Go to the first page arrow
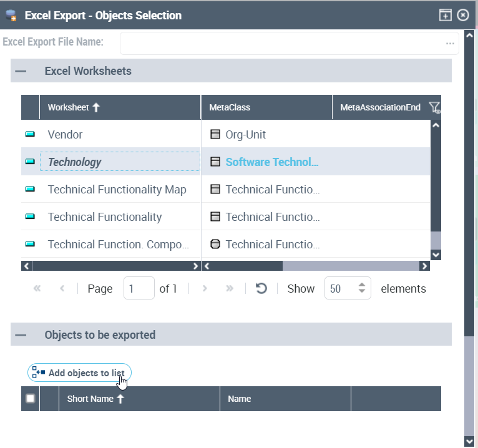Screen dimensions: 478x448 click(37, 288)
